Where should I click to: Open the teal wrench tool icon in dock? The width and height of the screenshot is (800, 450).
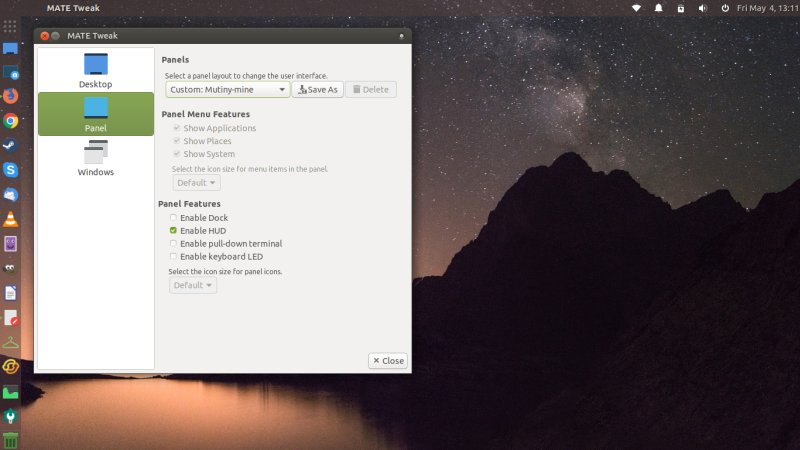(10, 416)
